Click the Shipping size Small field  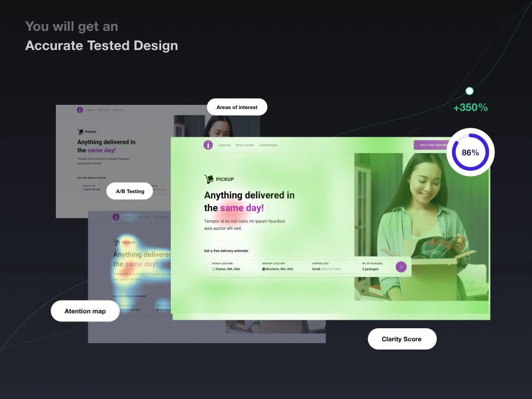(326, 267)
